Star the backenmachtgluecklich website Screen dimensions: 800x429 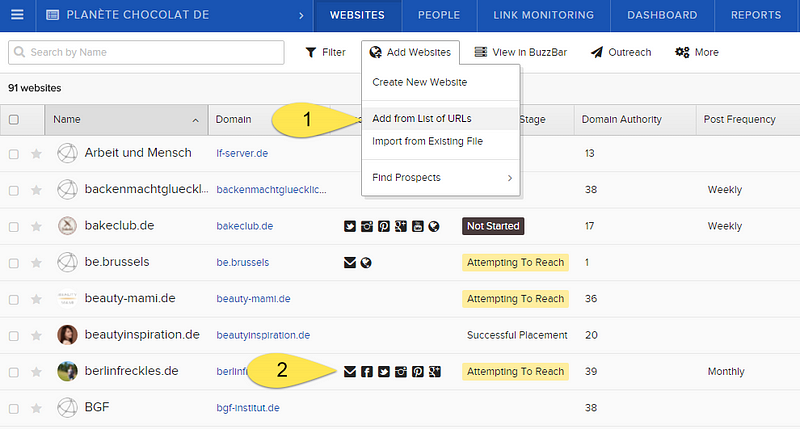(x=36, y=190)
